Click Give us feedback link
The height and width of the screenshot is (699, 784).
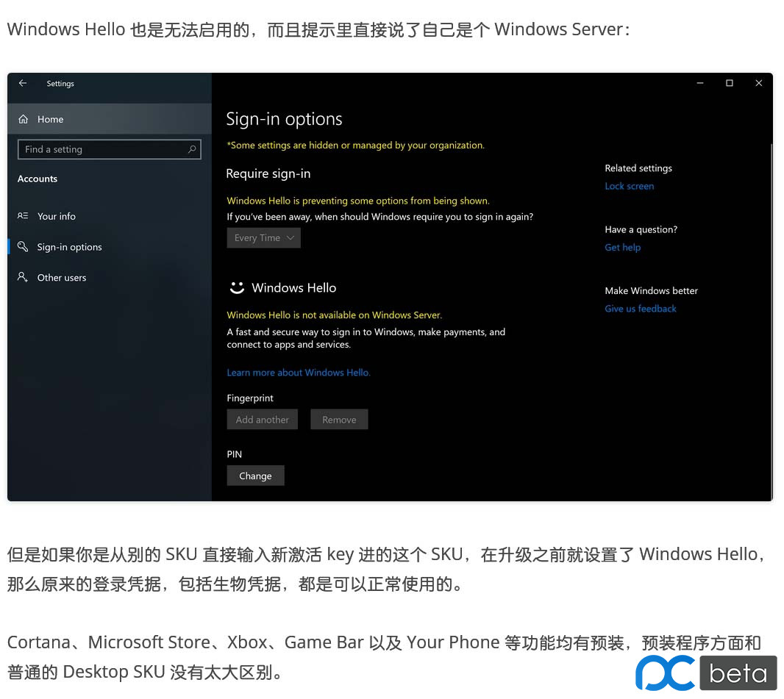tap(641, 309)
